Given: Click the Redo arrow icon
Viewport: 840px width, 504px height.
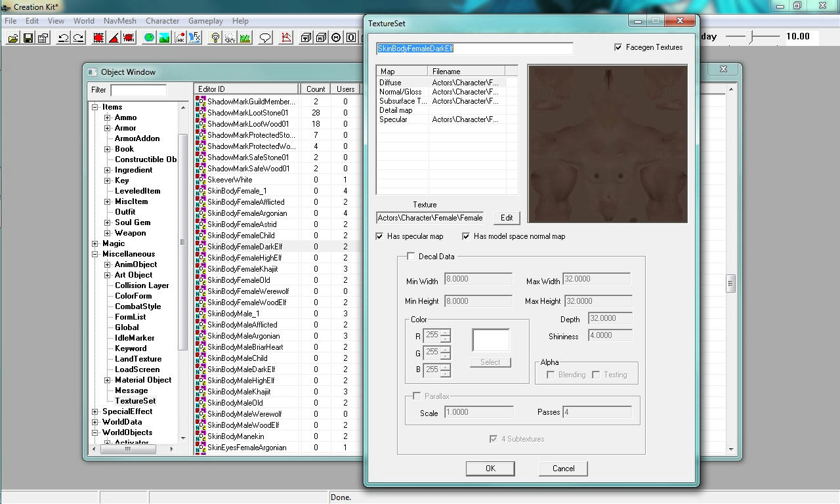Looking at the screenshot, I should point(78,38).
